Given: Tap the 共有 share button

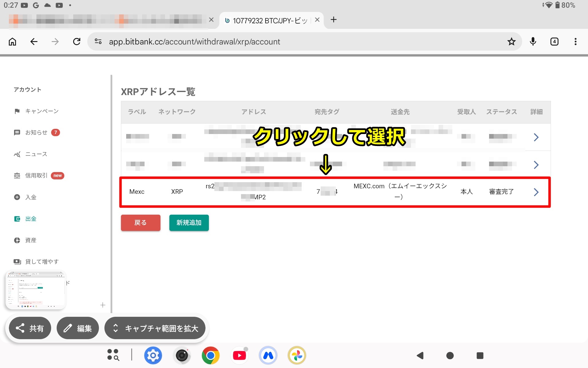Looking at the screenshot, I should 30,328.
